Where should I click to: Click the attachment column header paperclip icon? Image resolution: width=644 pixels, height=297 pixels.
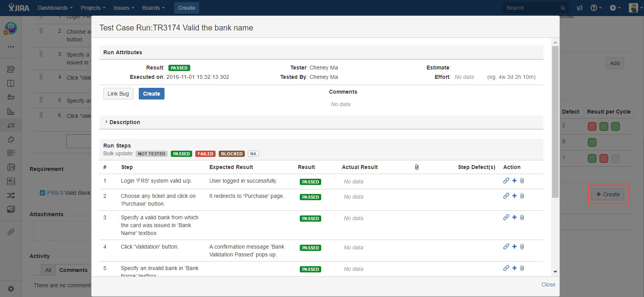(x=417, y=167)
